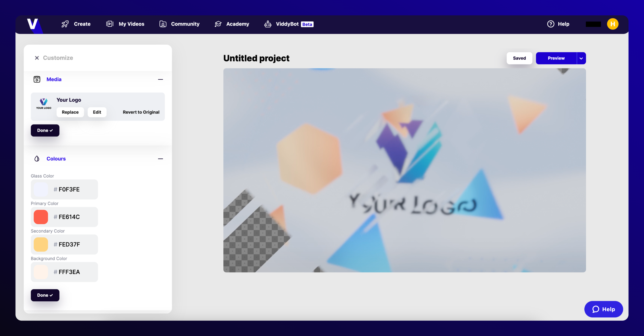Click the floating Help chat button
The image size is (644, 336).
pos(604,309)
